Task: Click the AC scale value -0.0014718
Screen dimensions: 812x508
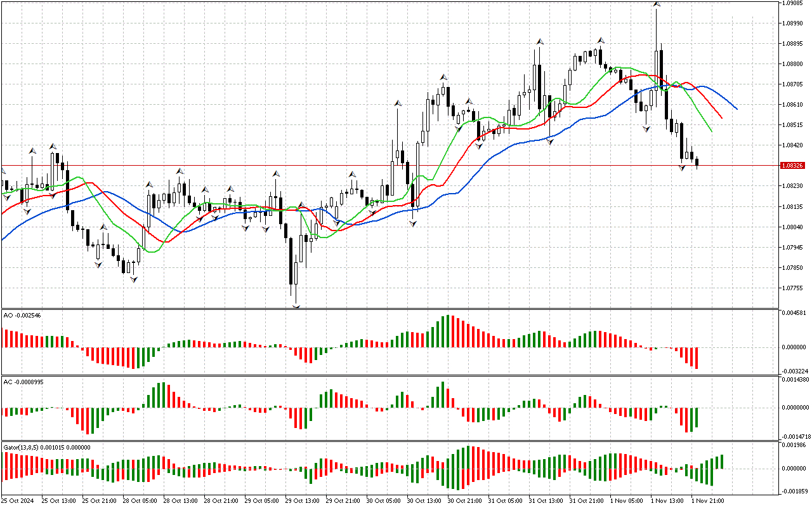Action: point(796,437)
